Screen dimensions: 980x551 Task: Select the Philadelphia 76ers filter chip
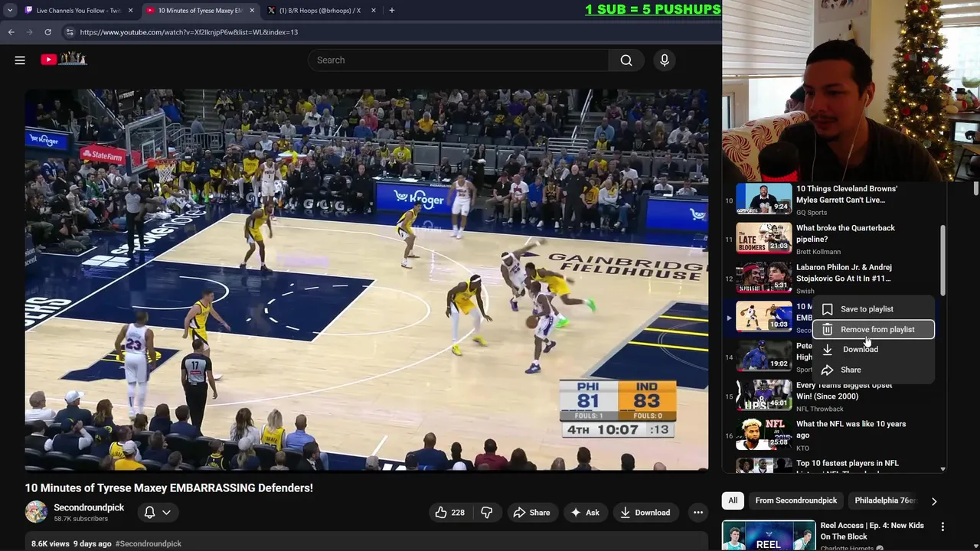click(885, 500)
